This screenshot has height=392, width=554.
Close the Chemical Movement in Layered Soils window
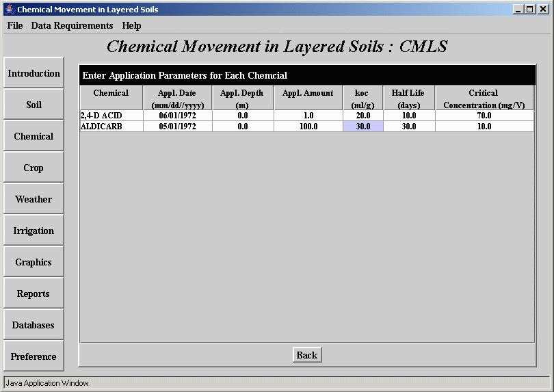543,9
